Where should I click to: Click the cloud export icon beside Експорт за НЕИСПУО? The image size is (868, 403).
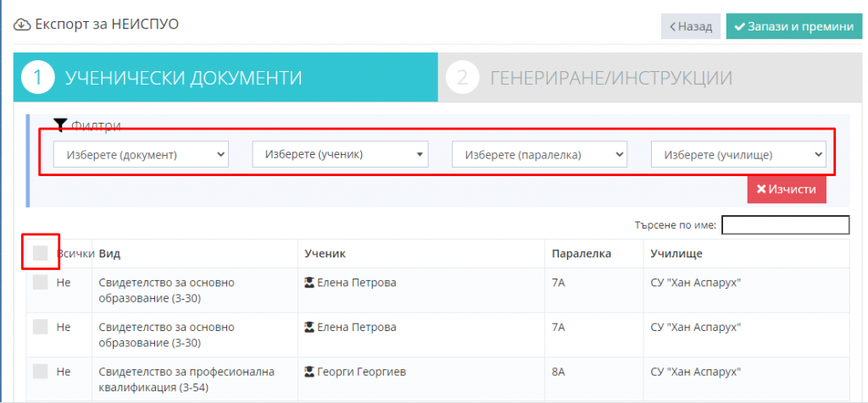coord(22,25)
